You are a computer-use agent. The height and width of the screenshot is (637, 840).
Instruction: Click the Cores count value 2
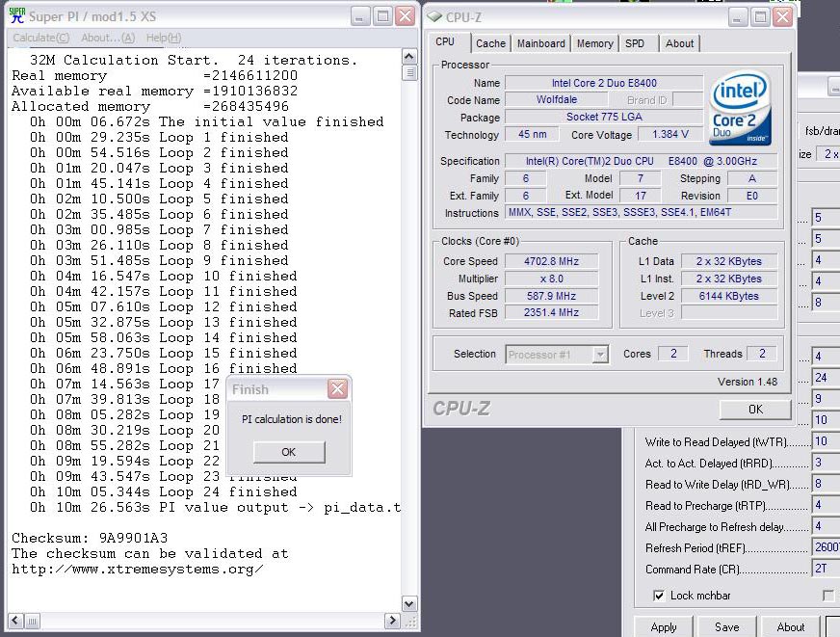coord(673,354)
